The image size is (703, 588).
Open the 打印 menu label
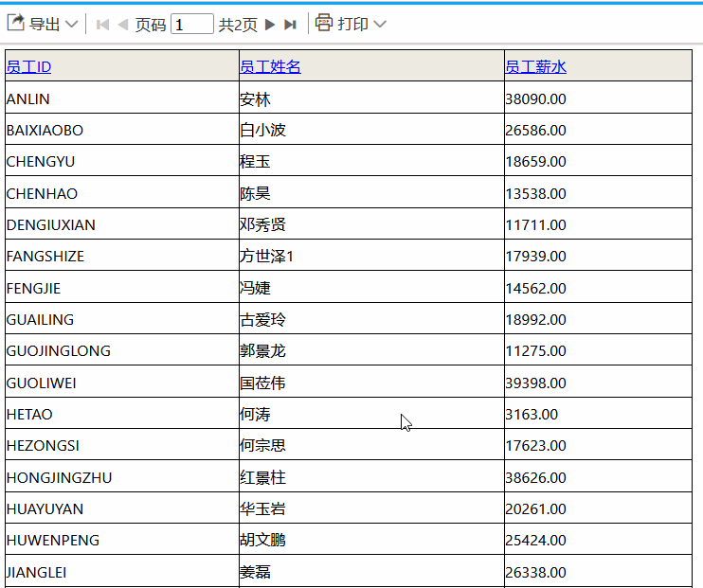352,24
